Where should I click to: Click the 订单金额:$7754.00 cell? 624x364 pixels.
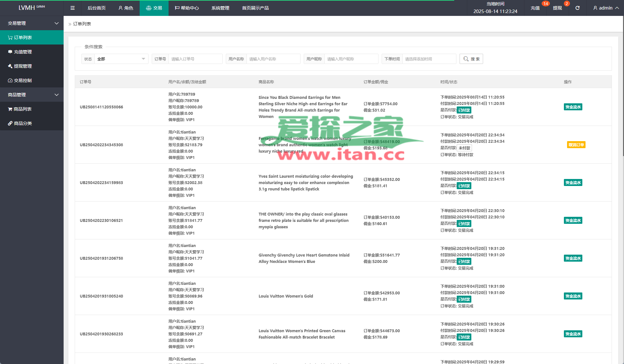[x=380, y=104]
